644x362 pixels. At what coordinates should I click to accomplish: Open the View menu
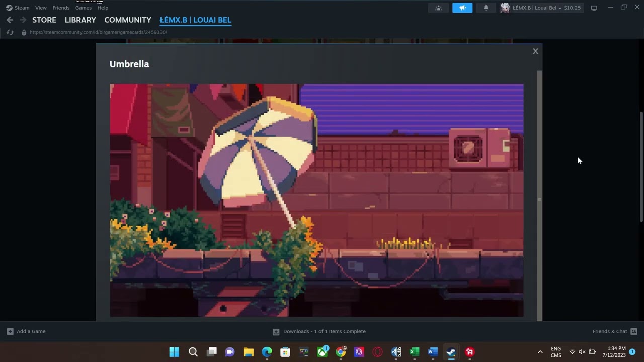(41, 8)
